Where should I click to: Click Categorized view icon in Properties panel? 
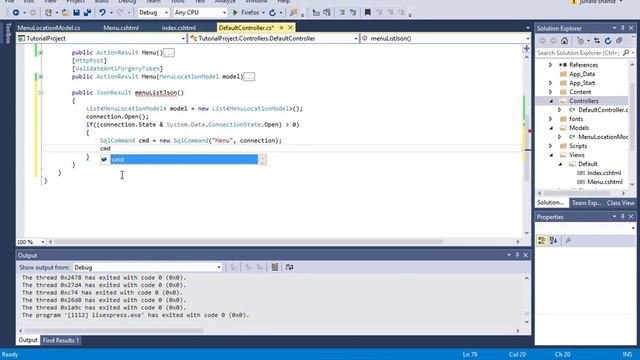[542, 241]
